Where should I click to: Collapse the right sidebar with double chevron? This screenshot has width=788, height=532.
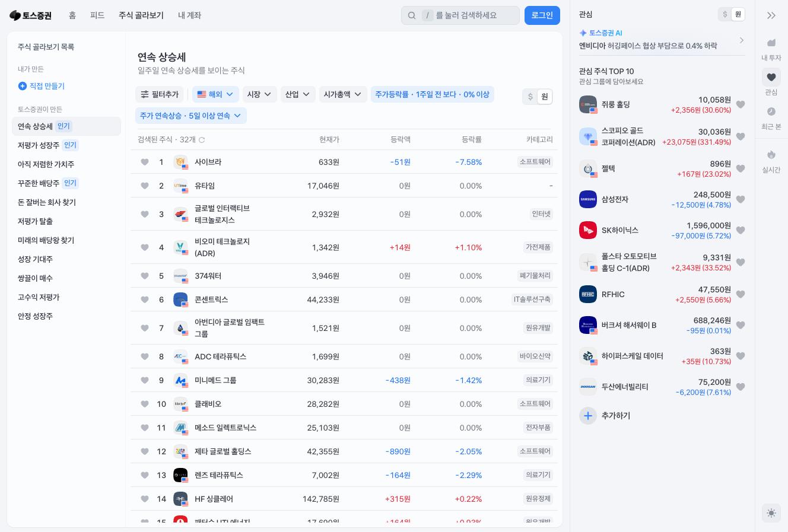pos(771,15)
